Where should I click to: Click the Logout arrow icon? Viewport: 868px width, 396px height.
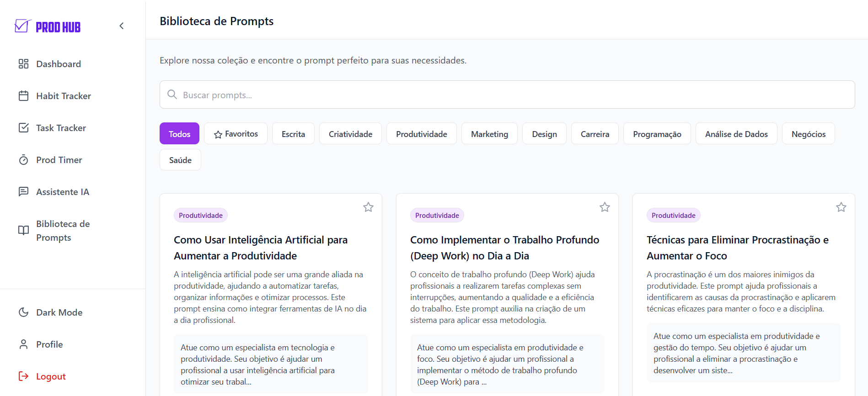click(x=23, y=376)
